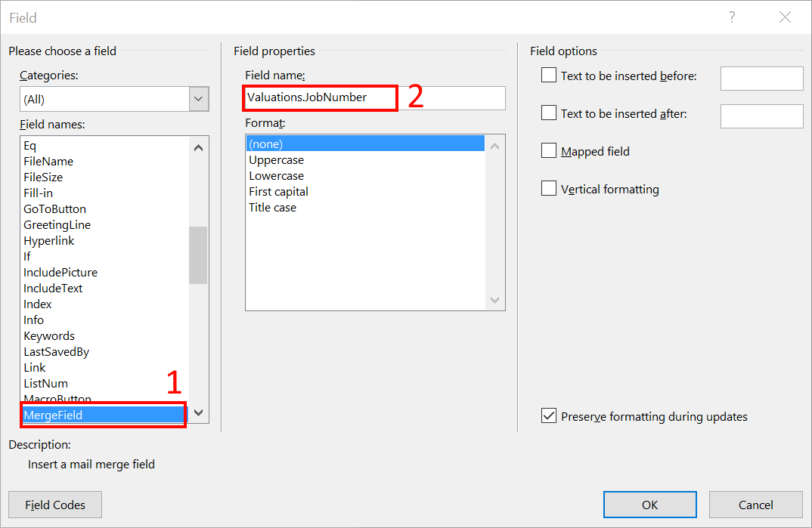Image resolution: width=812 pixels, height=528 pixels.
Task: Choose Title case format option
Action: click(x=272, y=208)
